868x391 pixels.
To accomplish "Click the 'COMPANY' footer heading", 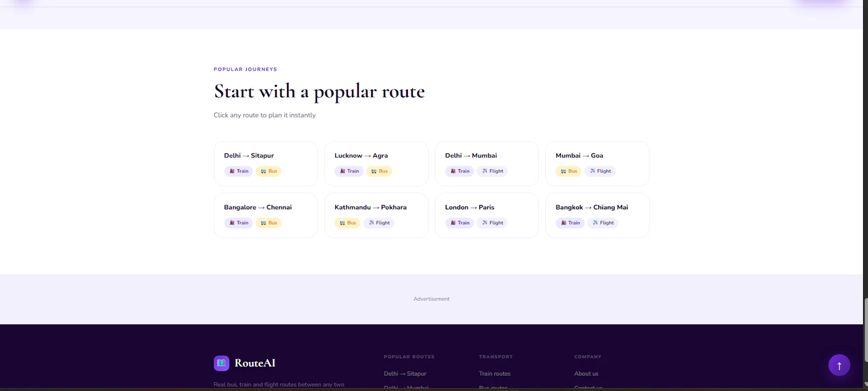I will [x=588, y=357].
